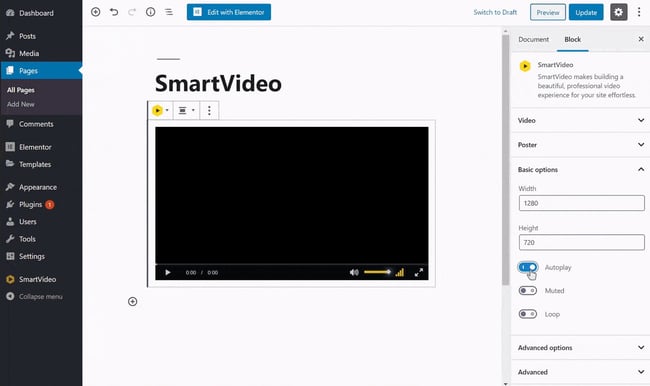
Task: Click the Width input field
Action: coord(582,203)
